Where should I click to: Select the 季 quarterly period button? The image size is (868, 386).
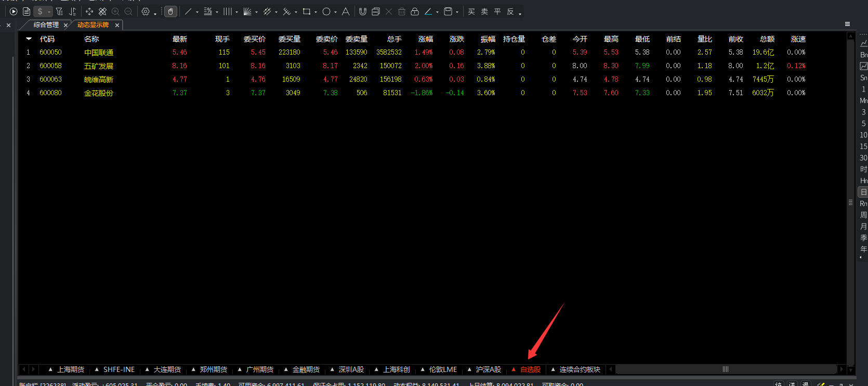(x=863, y=238)
